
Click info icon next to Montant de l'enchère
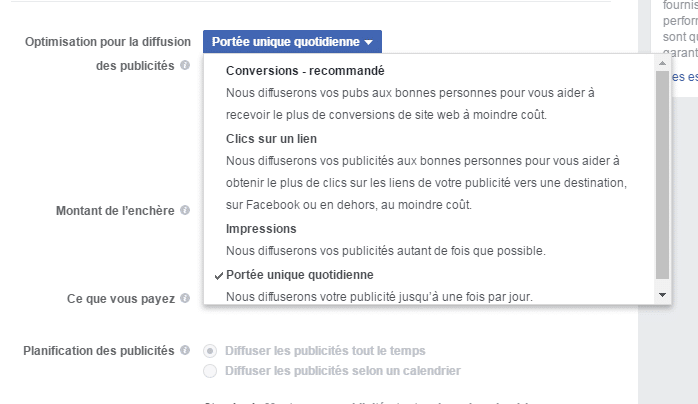185,211
